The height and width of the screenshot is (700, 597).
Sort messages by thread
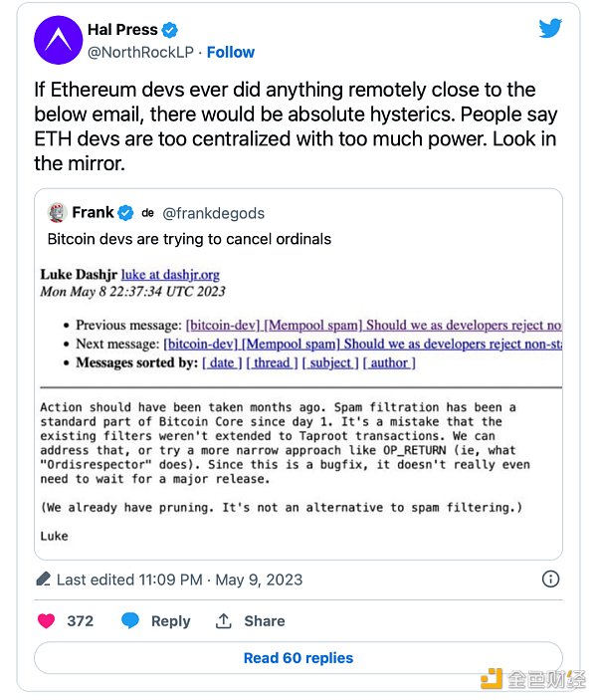271,362
